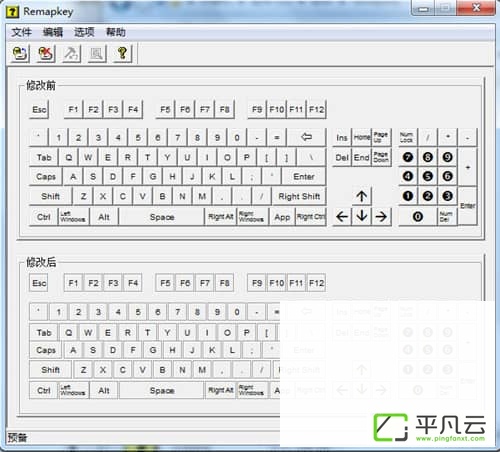Click Del key in 修改前 keyboard

[342, 157]
